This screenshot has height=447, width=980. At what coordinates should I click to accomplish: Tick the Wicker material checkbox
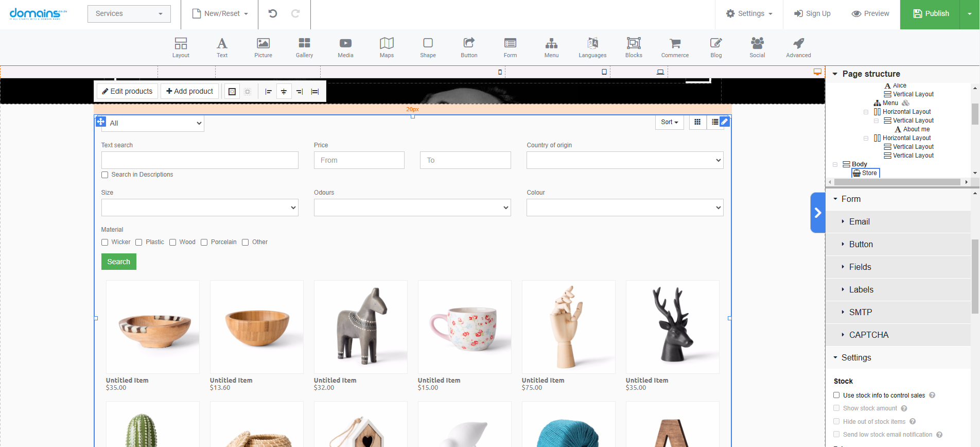point(105,243)
